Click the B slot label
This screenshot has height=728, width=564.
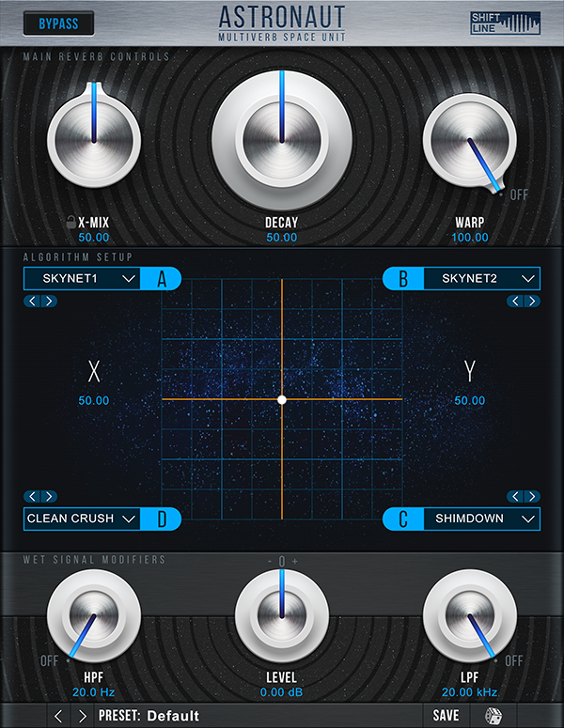tap(403, 279)
